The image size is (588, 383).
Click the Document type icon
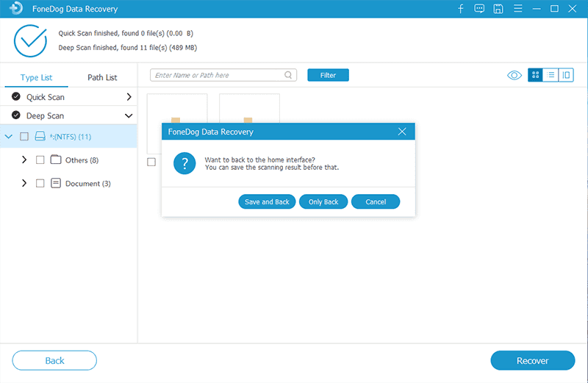click(x=56, y=183)
